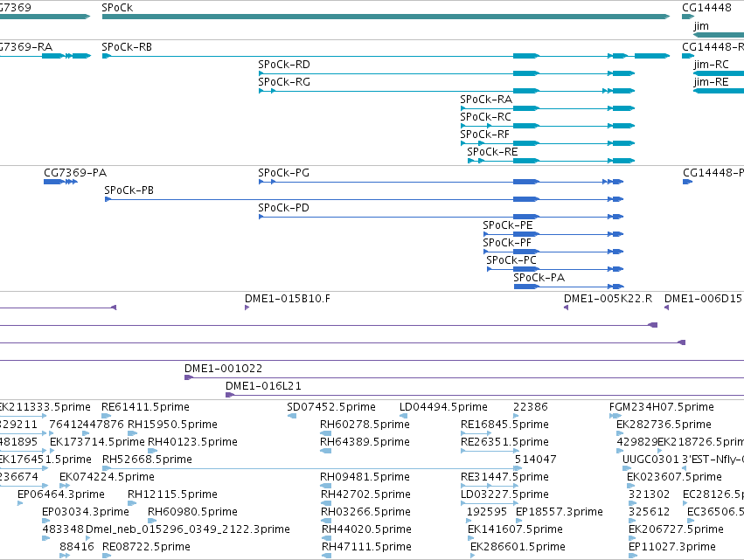
Task: Select the SPoCk-PF protein label
Action: click(x=507, y=243)
